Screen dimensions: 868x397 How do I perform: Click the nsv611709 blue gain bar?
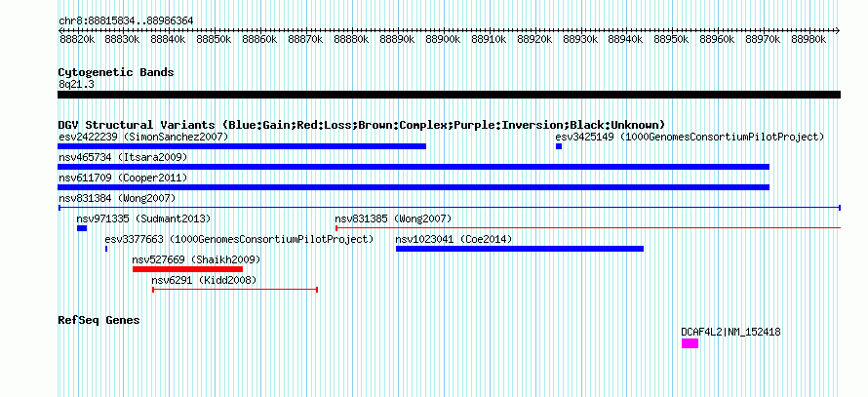(414, 187)
